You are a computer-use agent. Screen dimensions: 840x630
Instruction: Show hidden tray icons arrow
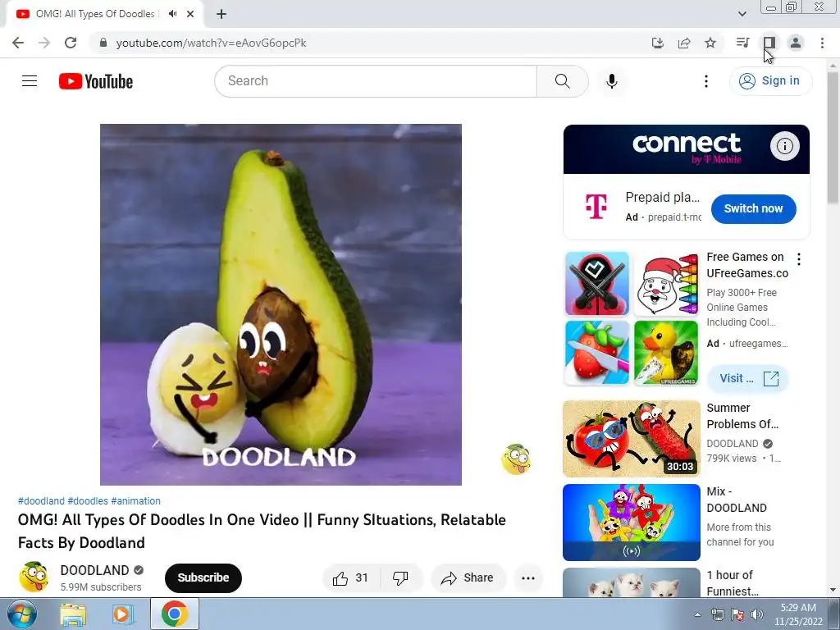click(x=697, y=614)
